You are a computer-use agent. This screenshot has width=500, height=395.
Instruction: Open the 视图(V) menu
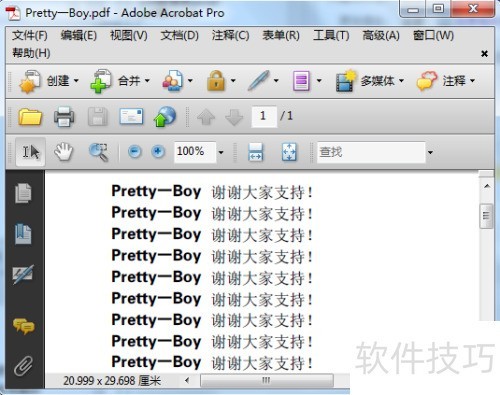129,35
